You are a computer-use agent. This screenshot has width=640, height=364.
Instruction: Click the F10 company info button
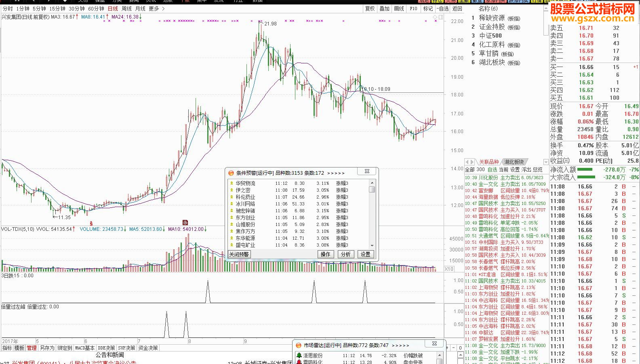tap(413, 8)
